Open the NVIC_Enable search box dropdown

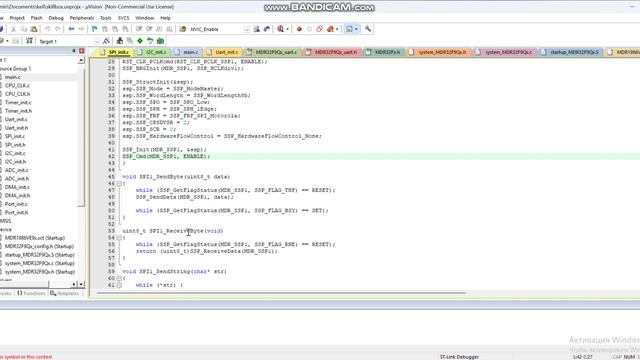247,29
